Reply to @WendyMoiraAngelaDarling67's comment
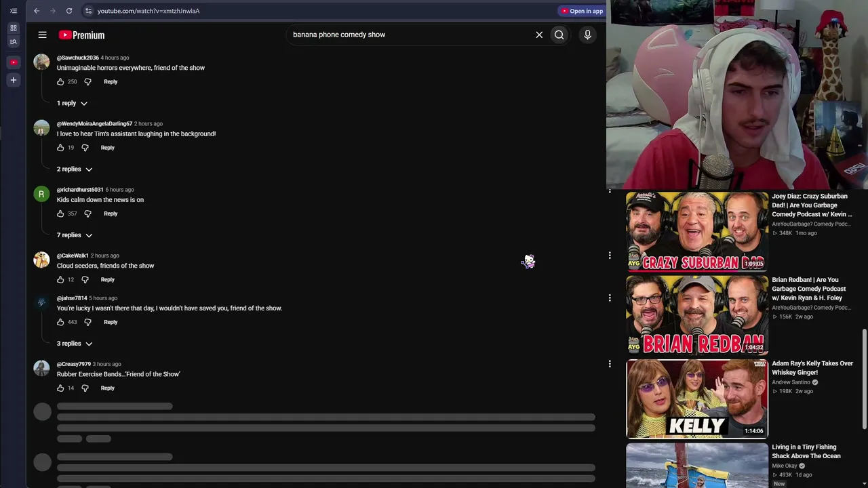Screen dimensions: 868x488 (108, 148)
